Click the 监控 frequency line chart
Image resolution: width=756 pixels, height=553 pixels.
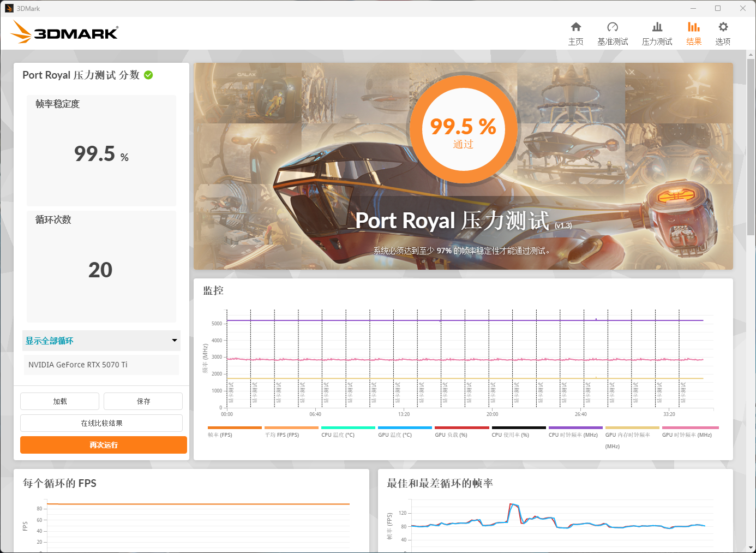470,359
